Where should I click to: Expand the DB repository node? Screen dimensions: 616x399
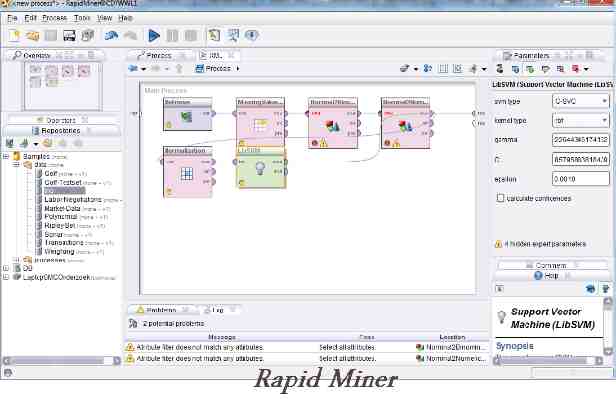pyautogui.click(x=6, y=268)
